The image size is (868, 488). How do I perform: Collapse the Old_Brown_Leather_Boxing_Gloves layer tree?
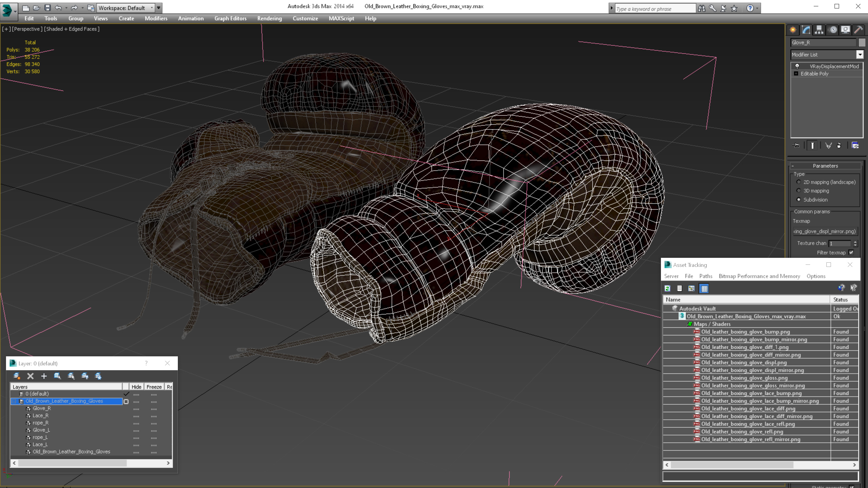click(14, 401)
